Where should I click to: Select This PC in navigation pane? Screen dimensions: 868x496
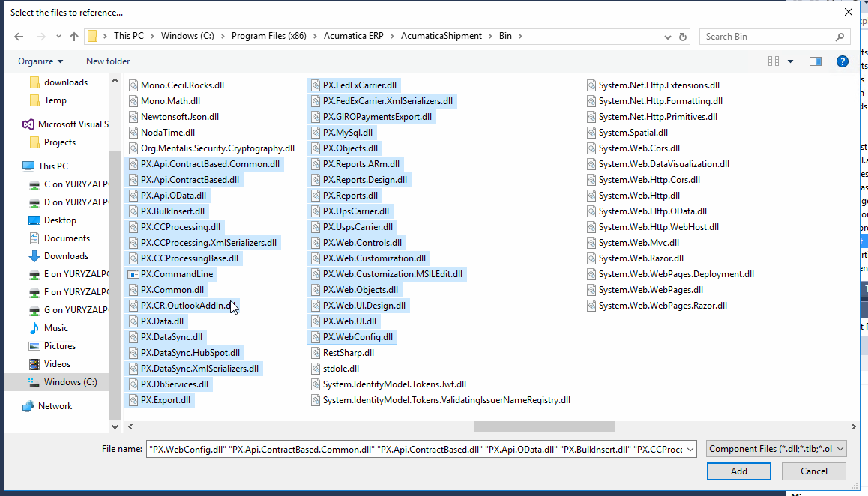[x=46, y=166]
